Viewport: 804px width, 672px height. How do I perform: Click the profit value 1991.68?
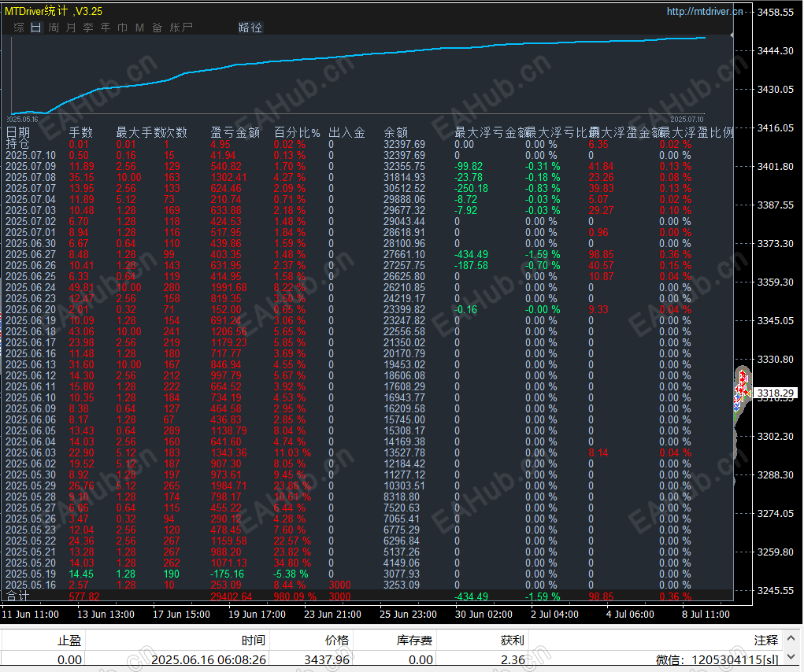click(228, 287)
